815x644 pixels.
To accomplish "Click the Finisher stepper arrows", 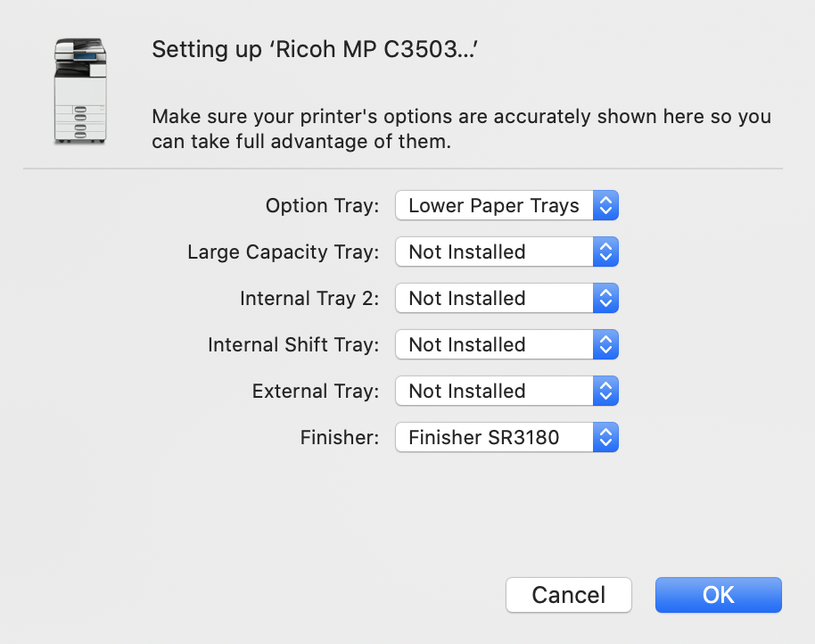I will [x=605, y=437].
